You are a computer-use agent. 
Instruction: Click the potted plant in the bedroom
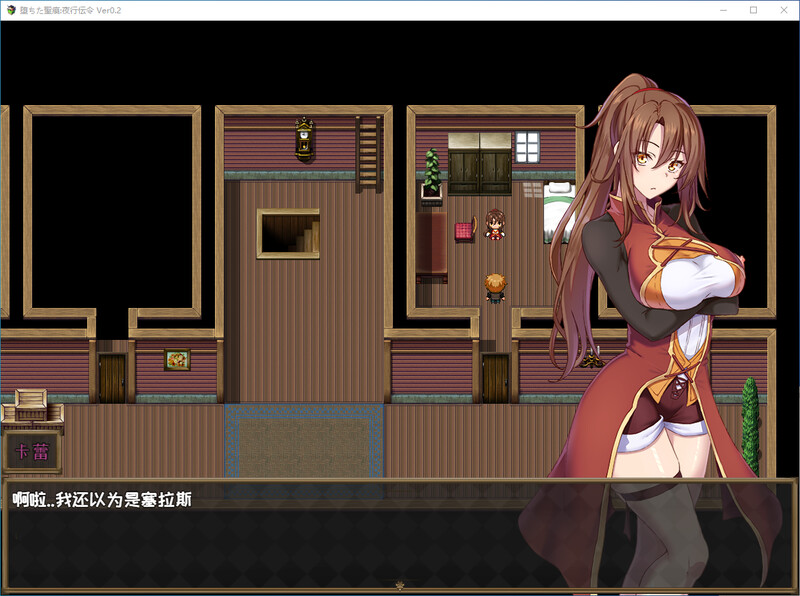pos(432,177)
